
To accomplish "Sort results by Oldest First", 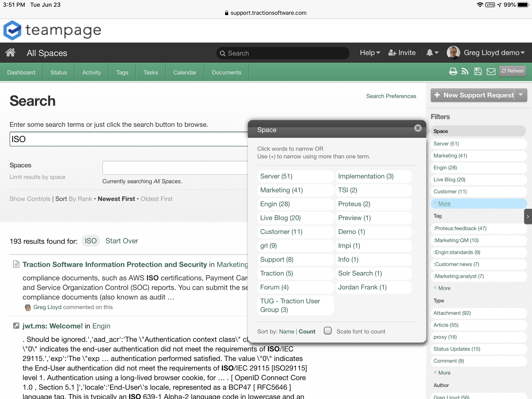I will [x=156, y=199].
